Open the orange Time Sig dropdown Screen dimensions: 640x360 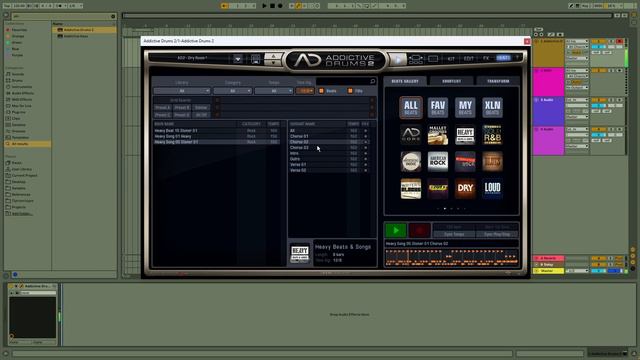point(305,91)
